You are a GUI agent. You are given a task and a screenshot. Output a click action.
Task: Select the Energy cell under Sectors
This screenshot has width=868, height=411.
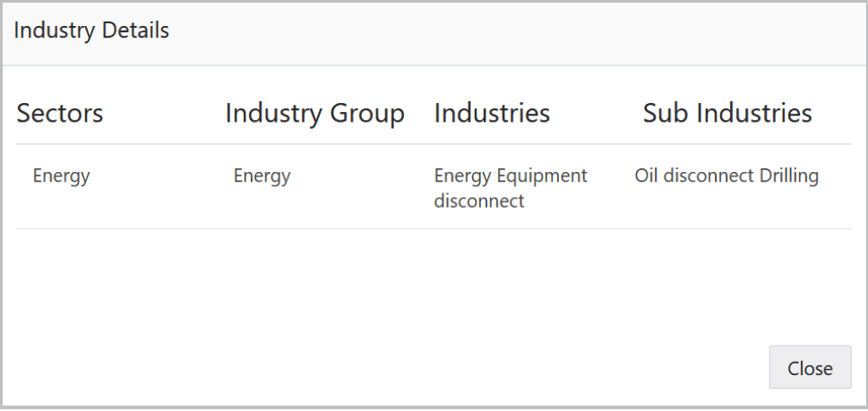[x=61, y=176]
